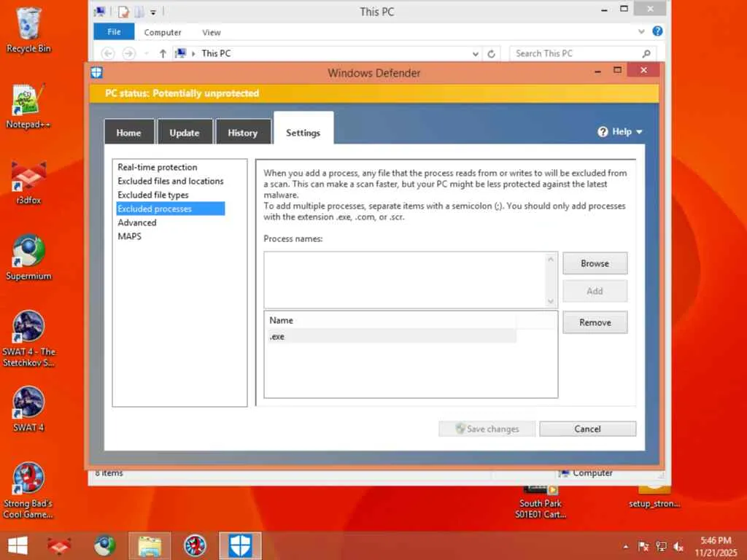Click the muted volume tray icon
This screenshot has width=747, height=560.
[x=678, y=547]
